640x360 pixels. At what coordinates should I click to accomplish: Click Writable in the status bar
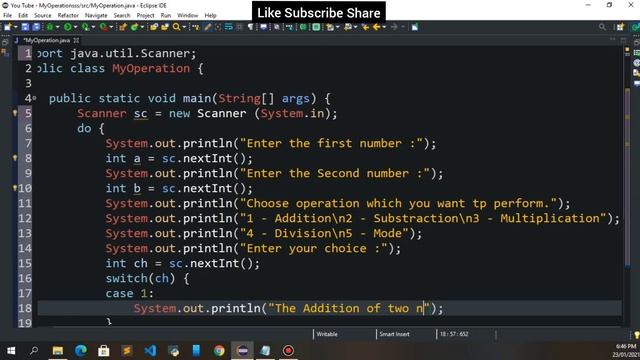coord(327,334)
